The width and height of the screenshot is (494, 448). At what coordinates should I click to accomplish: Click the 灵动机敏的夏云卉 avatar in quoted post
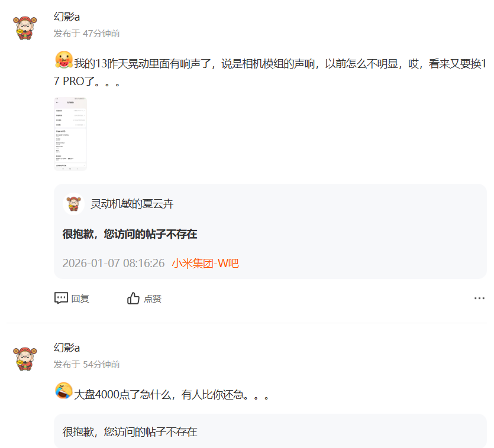pos(73,204)
